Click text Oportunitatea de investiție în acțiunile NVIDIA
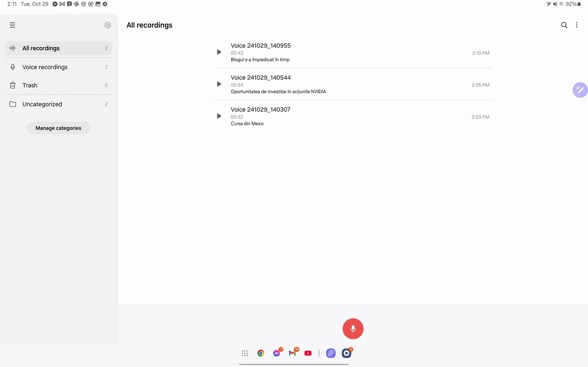Screen dimensions: 588x367 (278, 91)
